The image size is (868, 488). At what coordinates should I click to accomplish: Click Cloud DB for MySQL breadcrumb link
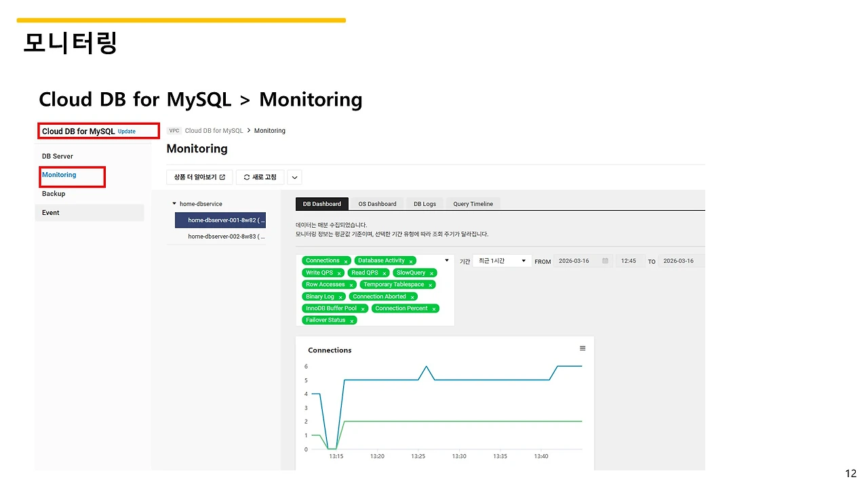click(214, 131)
